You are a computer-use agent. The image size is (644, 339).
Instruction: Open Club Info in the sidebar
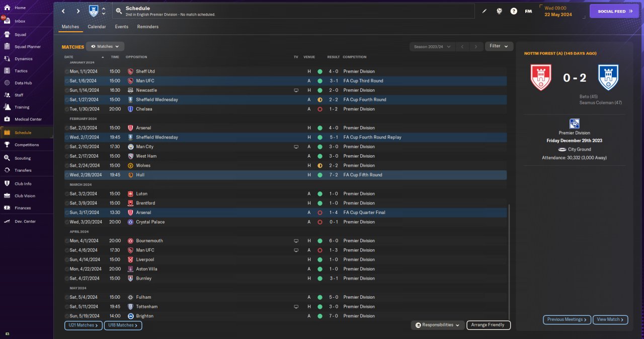coord(27,184)
